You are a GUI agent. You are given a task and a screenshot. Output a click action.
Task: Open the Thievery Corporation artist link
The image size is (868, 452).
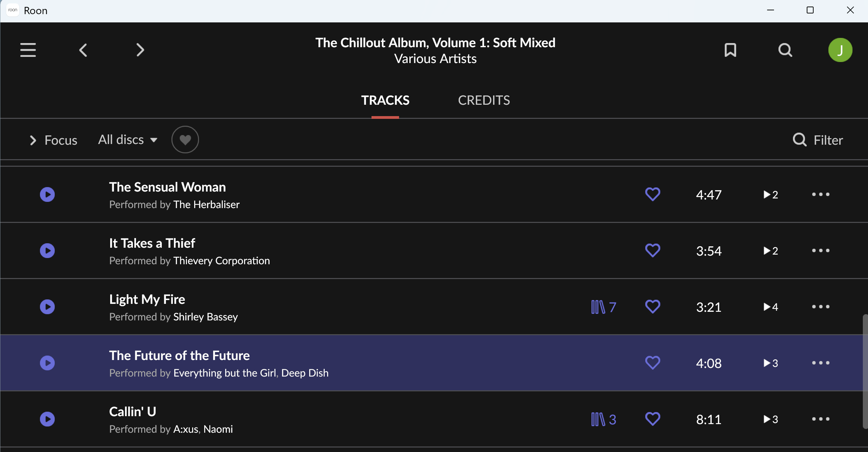(x=221, y=261)
